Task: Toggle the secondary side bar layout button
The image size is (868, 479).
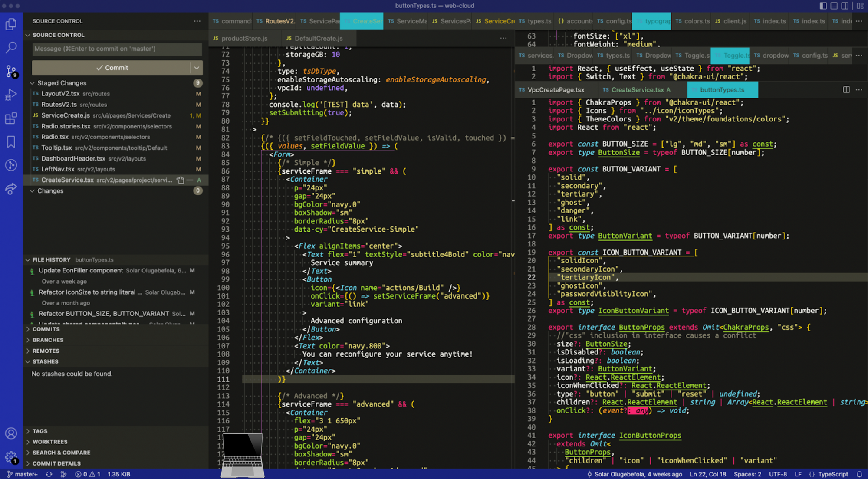Action: click(845, 6)
